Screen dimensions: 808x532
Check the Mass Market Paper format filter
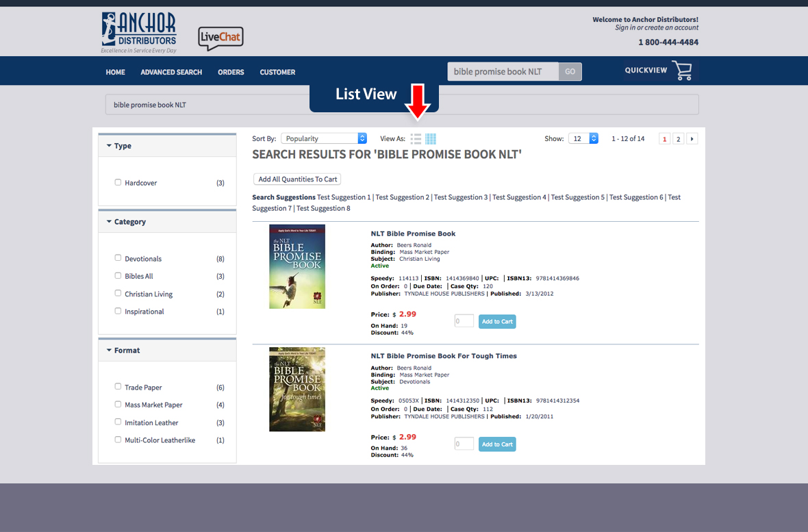118,404
